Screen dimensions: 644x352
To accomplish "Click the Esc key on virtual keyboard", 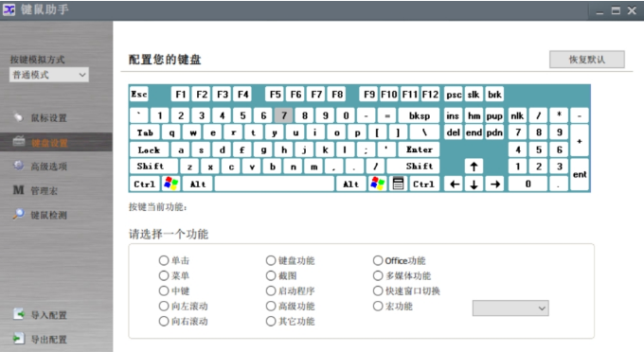I will pos(139,94).
